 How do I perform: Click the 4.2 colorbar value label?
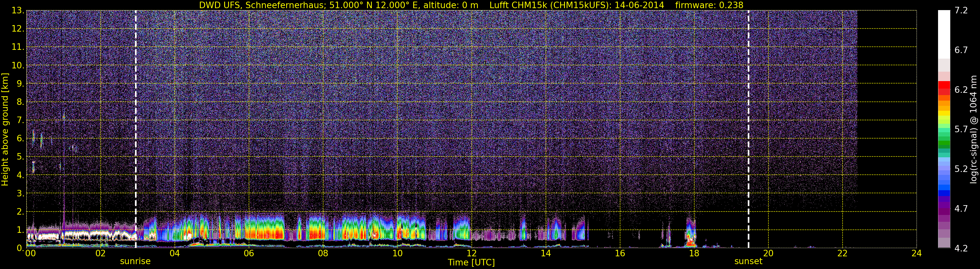[x=961, y=248]
